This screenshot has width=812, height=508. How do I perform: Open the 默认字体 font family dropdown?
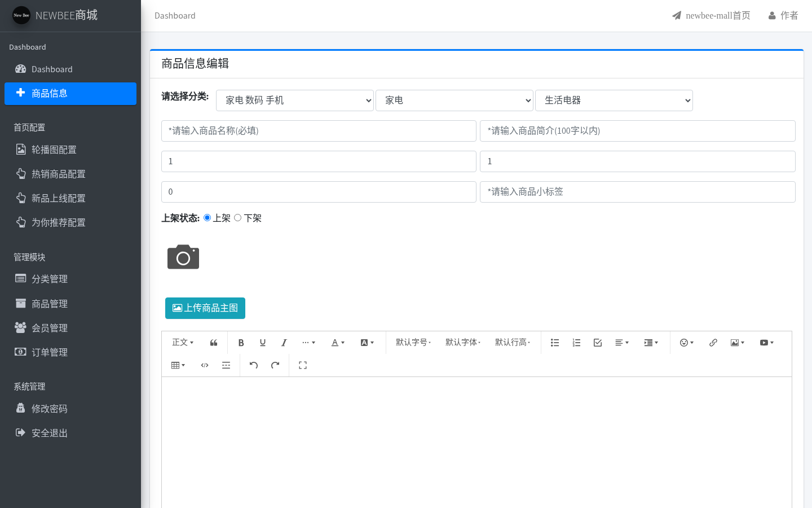tap(463, 343)
